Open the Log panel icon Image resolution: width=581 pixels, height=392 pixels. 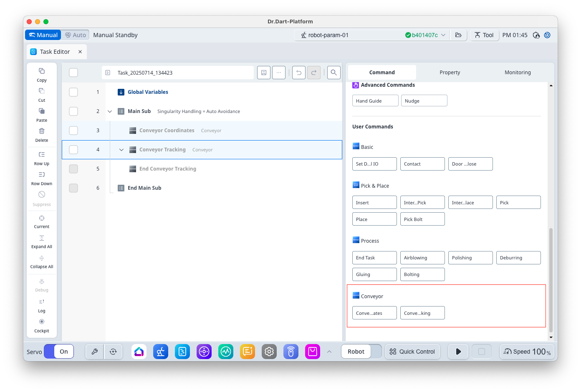(42, 302)
